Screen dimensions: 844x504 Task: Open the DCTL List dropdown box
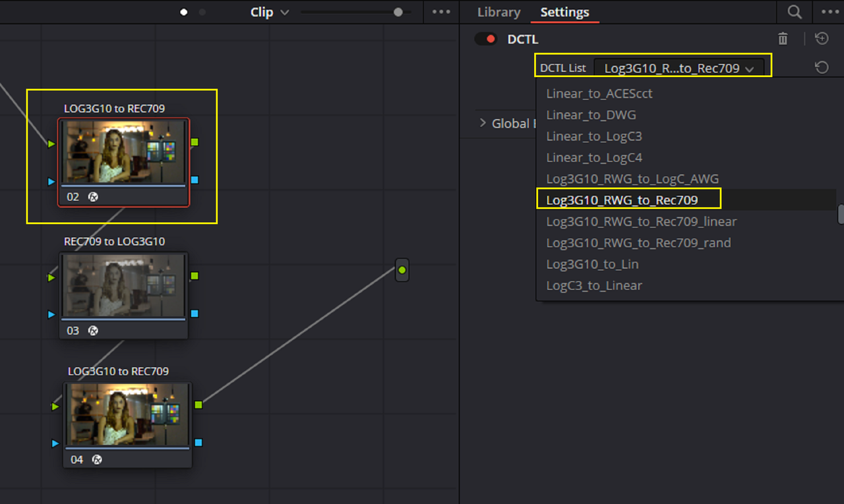679,68
